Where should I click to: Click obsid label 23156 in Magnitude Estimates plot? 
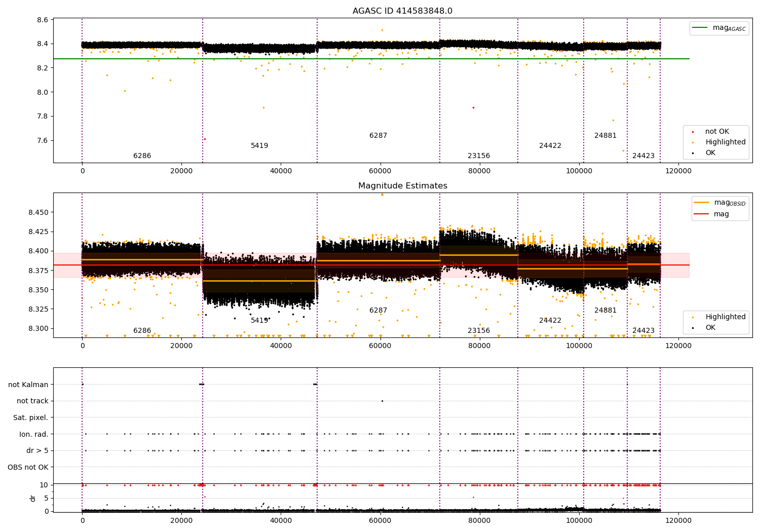pos(479,331)
